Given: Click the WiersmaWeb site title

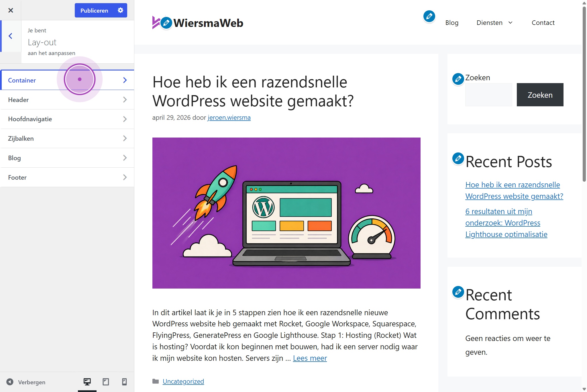Looking at the screenshot, I should click(208, 23).
